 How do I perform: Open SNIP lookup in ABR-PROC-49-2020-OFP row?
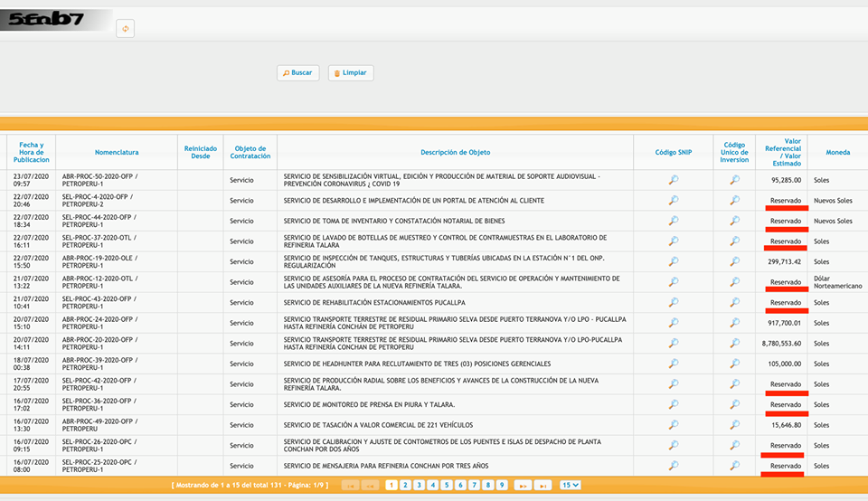coord(673,425)
